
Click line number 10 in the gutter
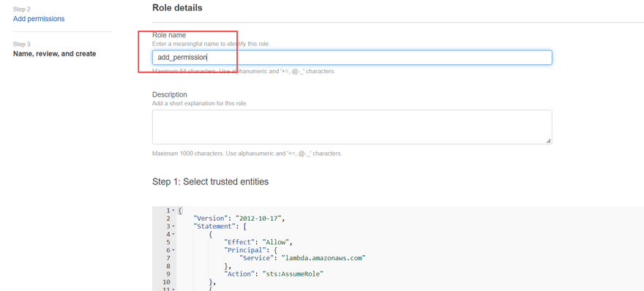point(167,281)
